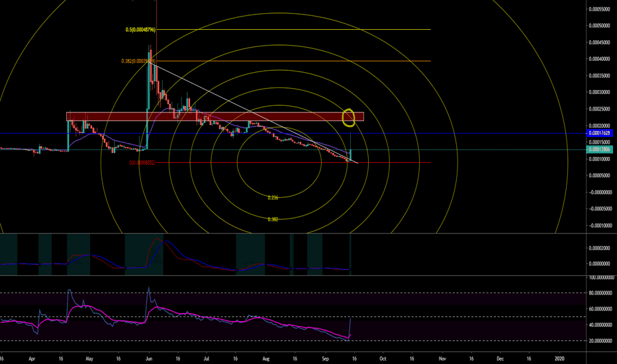Image resolution: width=617 pixels, height=364 pixels.
Task: Click the 80.00000000 value on RSI axis
Action: click(x=600, y=293)
